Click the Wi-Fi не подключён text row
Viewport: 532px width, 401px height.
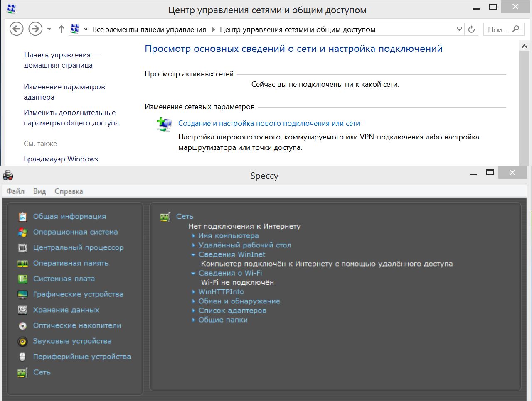tap(237, 283)
